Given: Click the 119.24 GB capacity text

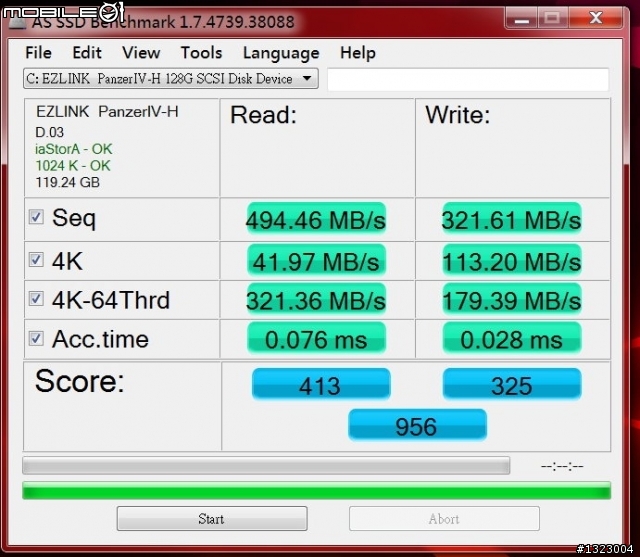Looking at the screenshot, I should coord(67,182).
